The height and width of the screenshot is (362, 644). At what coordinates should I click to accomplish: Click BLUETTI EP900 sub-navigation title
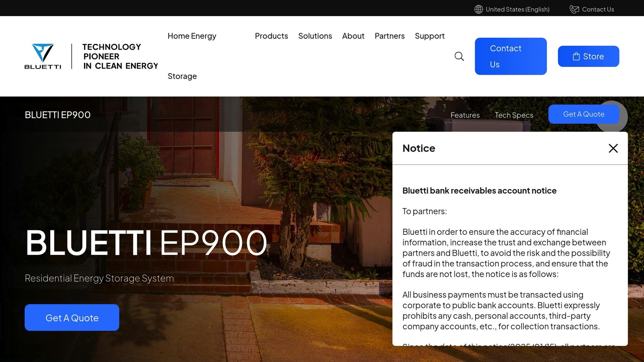(x=58, y=115)
